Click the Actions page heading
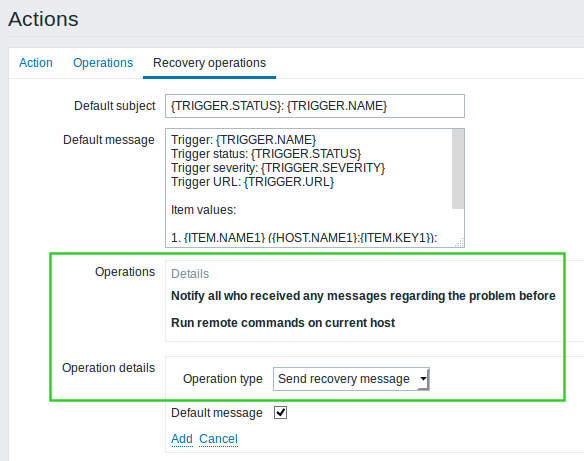 tap(43, 19)
